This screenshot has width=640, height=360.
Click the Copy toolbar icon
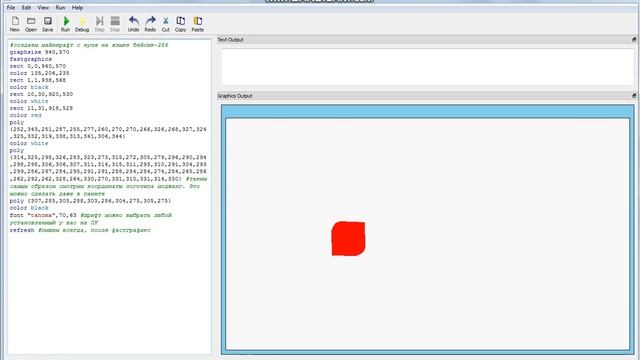point(180,24)
